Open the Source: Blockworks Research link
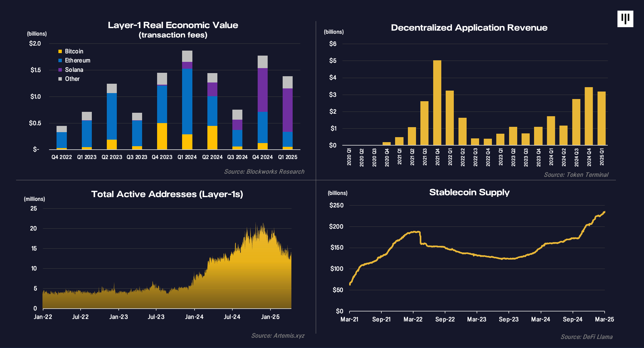The height and width of the screenshot is (348, 644). (x=264, y=172)
